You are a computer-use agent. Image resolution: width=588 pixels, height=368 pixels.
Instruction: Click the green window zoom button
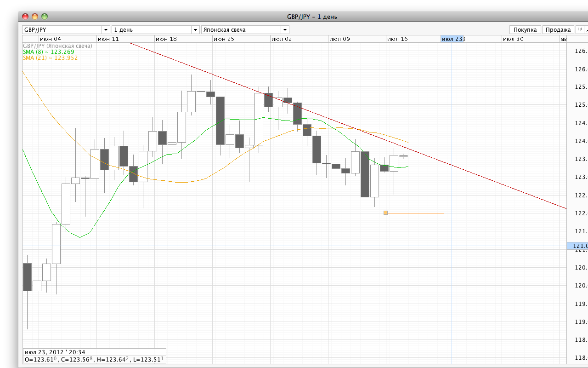(45, 17)
